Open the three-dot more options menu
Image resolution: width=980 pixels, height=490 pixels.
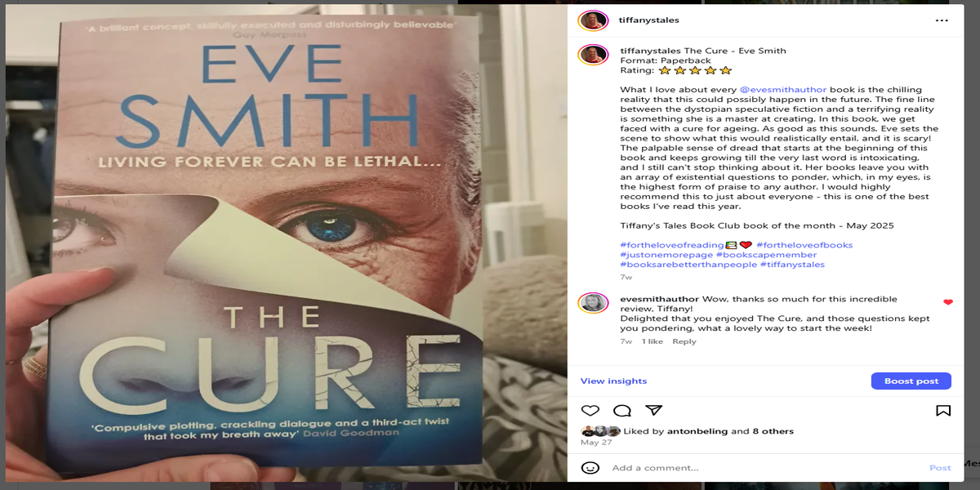(x=942, y=20)
